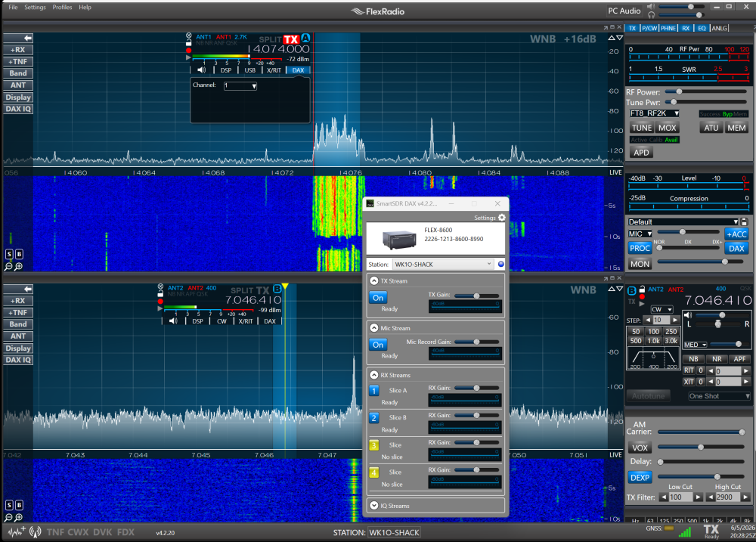This screenshot has width=756, height=542.
Task: Click network status icon in status bar
Action: (36, 532)
